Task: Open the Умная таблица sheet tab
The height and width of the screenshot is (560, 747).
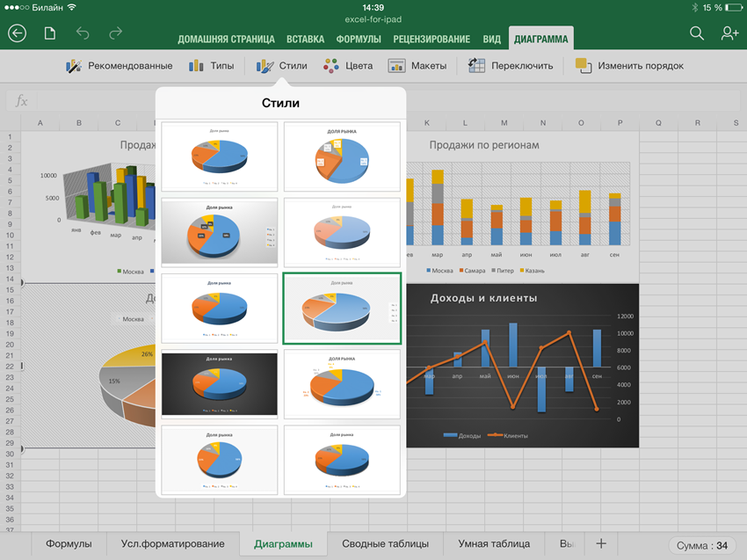Action: click(494, 544)
